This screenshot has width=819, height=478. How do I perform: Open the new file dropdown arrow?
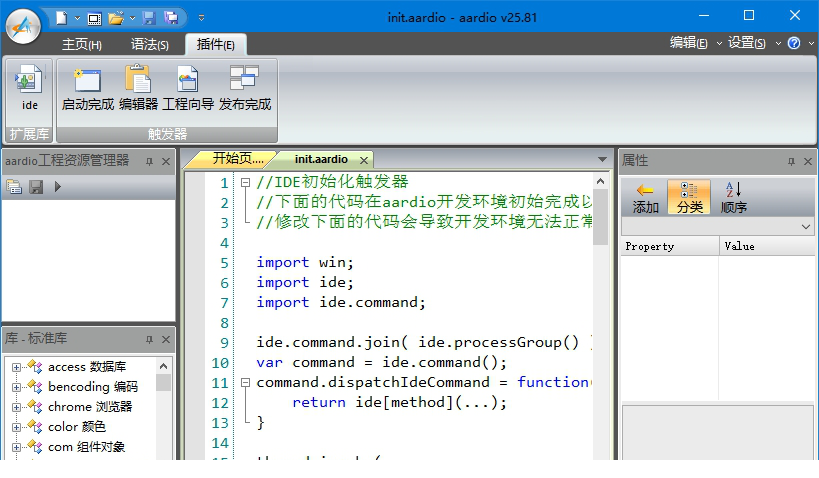coord(77,18)
